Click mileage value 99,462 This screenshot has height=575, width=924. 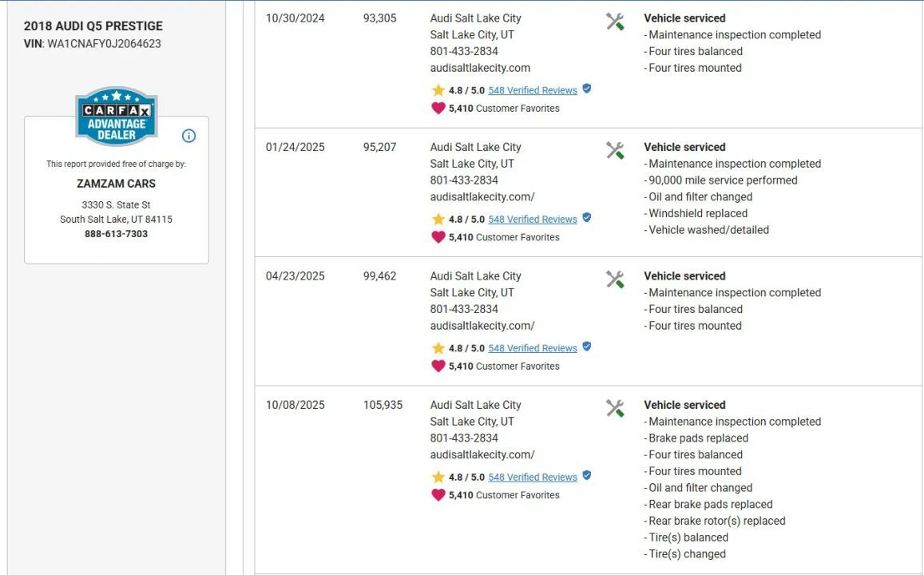coord(379,276)
